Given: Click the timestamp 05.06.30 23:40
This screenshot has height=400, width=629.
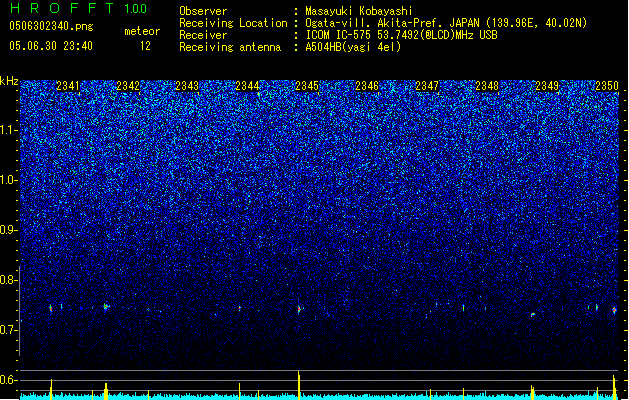Looking at the screenshot, I should click(x=51, y=46).
